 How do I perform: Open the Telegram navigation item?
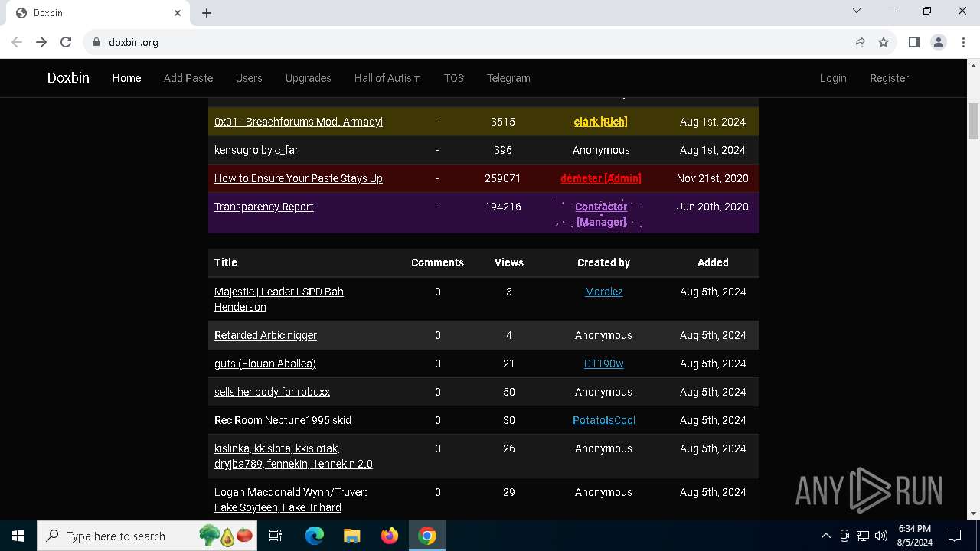pos(508,78)
